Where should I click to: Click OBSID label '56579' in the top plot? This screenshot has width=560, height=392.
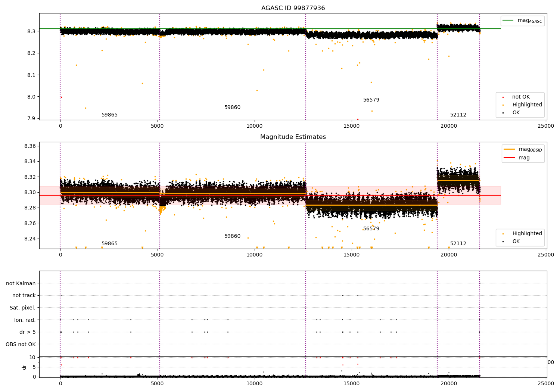(371, 100)
